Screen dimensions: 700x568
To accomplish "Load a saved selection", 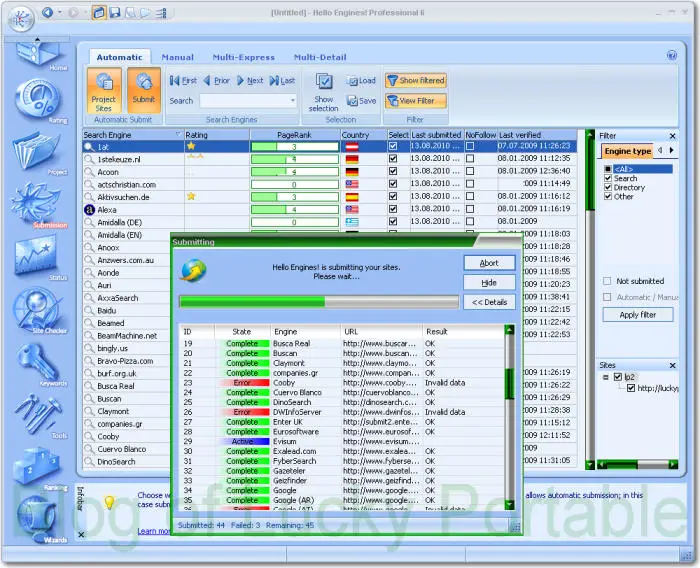I will click(x=361, y=81).
